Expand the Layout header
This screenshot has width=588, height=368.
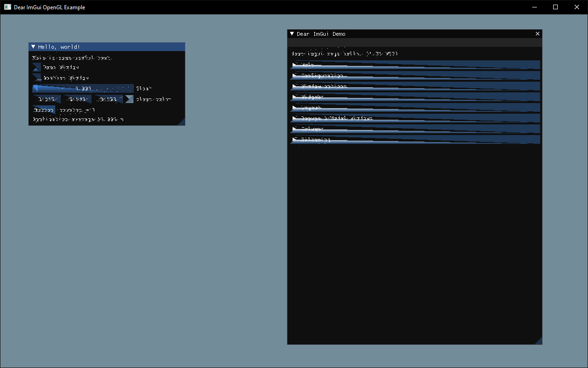click(x=415, y=108)
